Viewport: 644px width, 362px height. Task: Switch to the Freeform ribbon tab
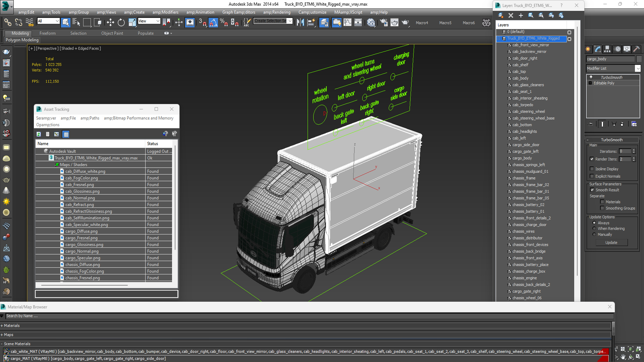pyautogui.click(x=47, y=33)
